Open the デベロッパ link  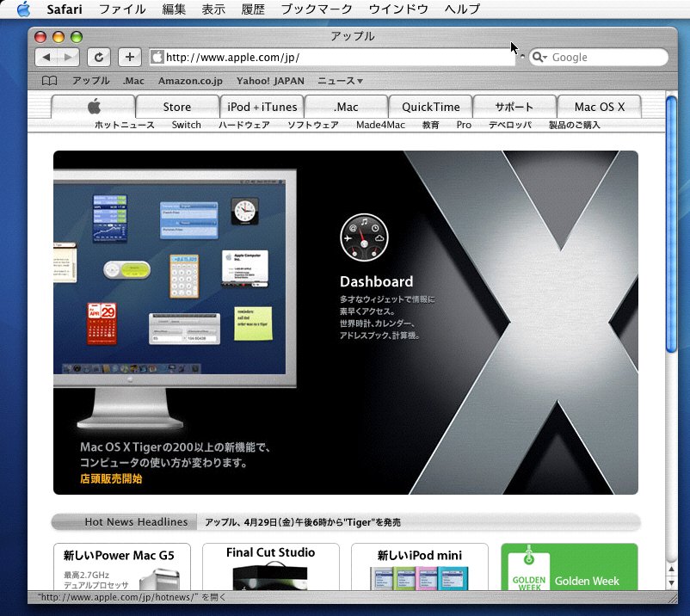point(510,125)
